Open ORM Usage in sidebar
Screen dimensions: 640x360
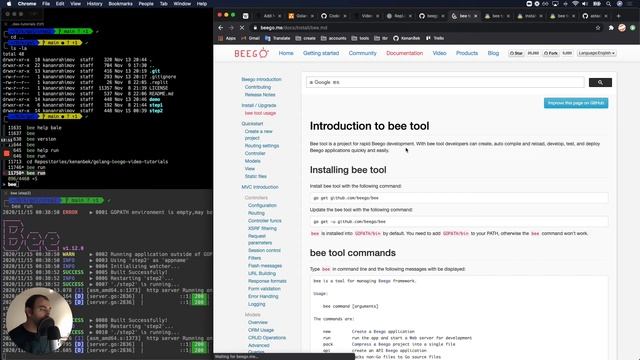[x=261, y=330]
